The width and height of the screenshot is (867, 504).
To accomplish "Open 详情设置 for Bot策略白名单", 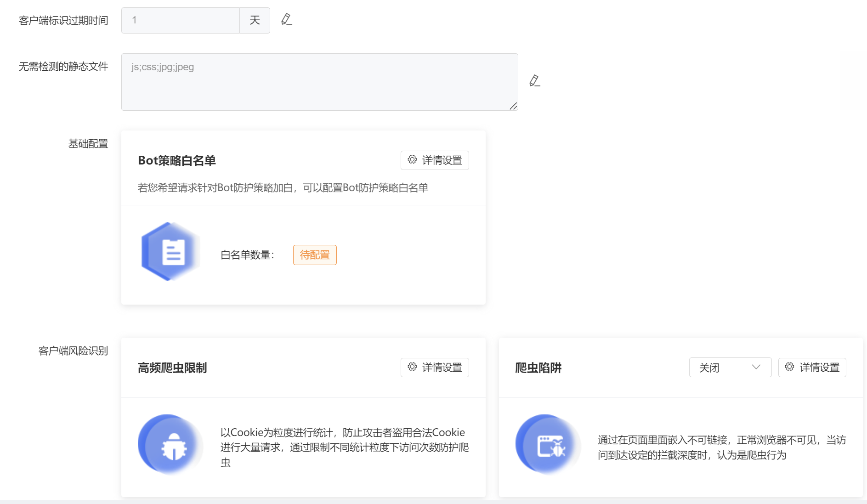I will click(x=435, y=160).
